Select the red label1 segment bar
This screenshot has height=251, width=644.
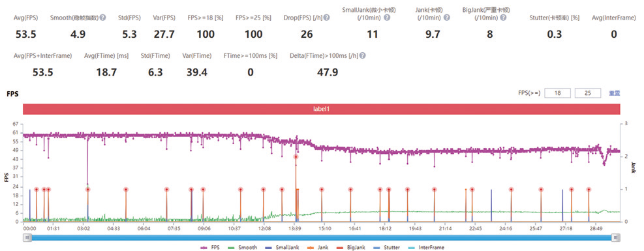(x=322, y=110)
